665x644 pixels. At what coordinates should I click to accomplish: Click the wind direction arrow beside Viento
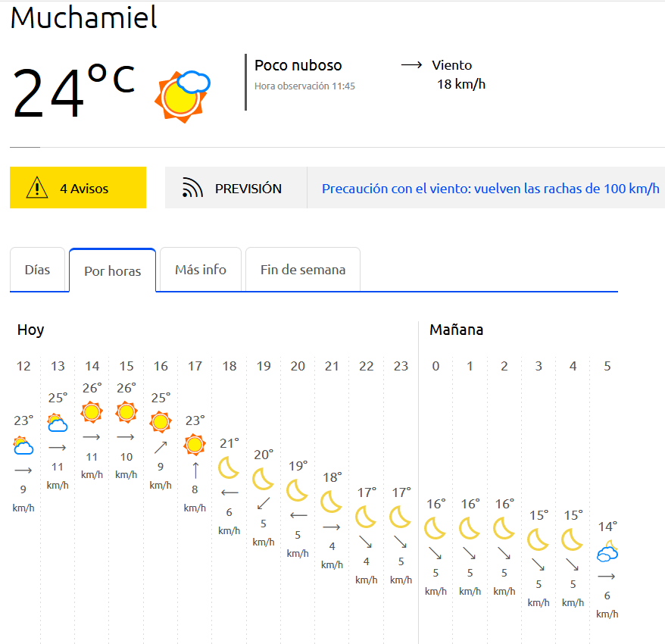tap(411, 65)
